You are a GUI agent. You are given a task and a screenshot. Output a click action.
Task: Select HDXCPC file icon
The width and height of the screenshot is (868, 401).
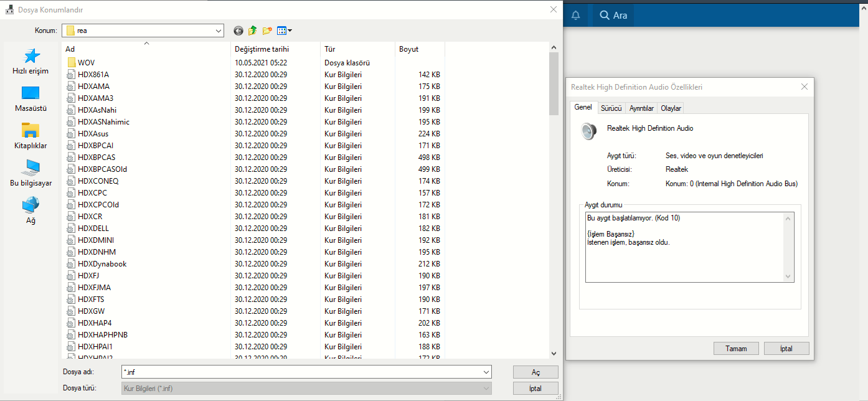tap(71, 193)
